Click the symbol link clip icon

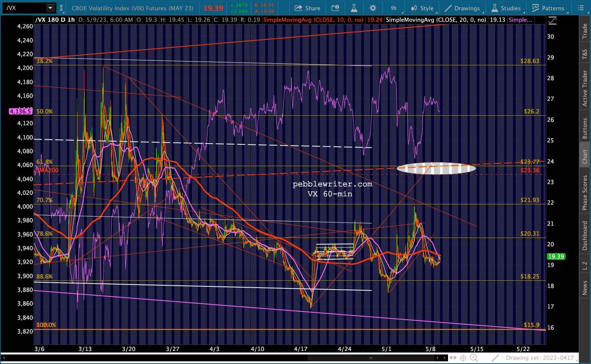pos(61,8)
